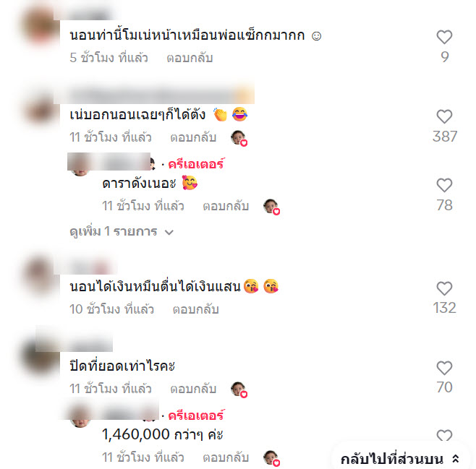This screenshot has width=476, height=469.
Task: Reply to the "1,460,000 กว่าๆ ค่ะ" comment
Action: click(226, 457)
